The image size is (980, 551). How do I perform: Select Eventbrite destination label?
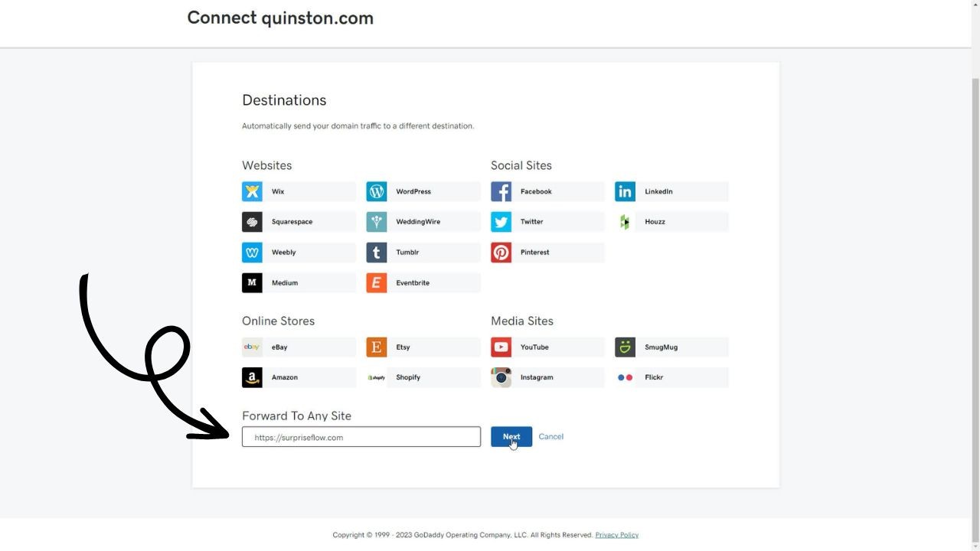pyautogui.click(x=413, y=282)
